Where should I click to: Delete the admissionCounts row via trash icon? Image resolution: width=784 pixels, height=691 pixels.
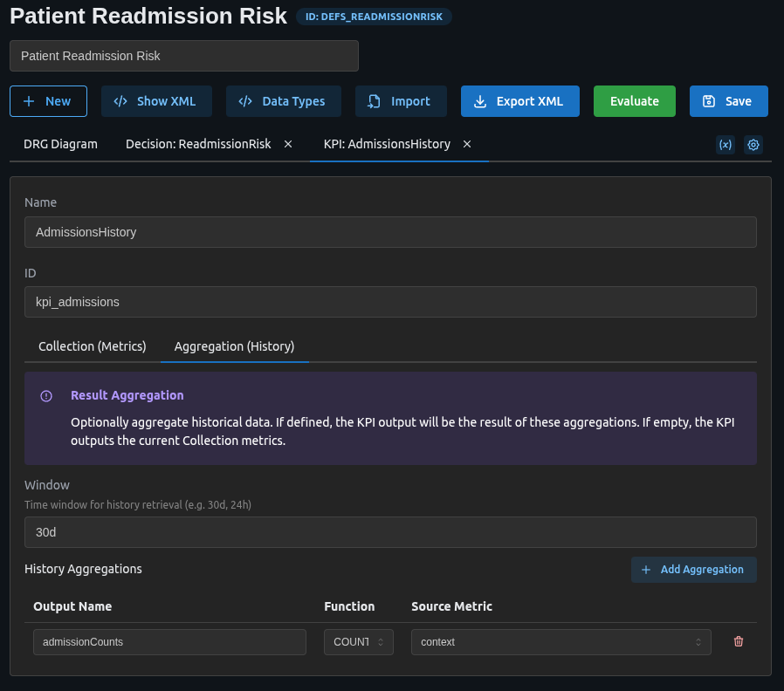(738, 641)
